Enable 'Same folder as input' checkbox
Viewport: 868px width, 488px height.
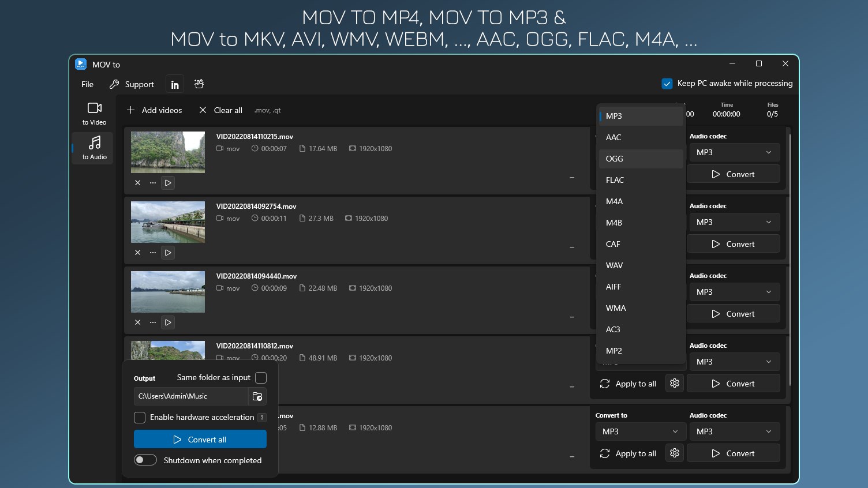tap(261, 378)
